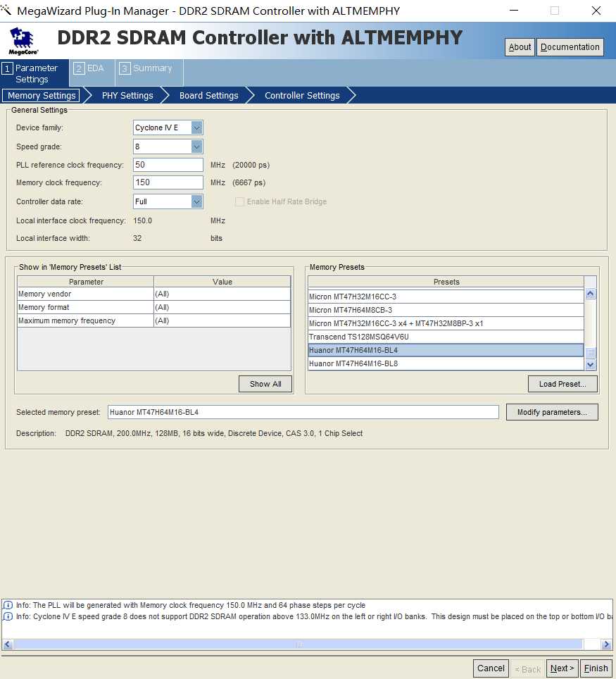This screenshot has width=616, height=679.
Task: Click the About button
Action: point(520,47)
